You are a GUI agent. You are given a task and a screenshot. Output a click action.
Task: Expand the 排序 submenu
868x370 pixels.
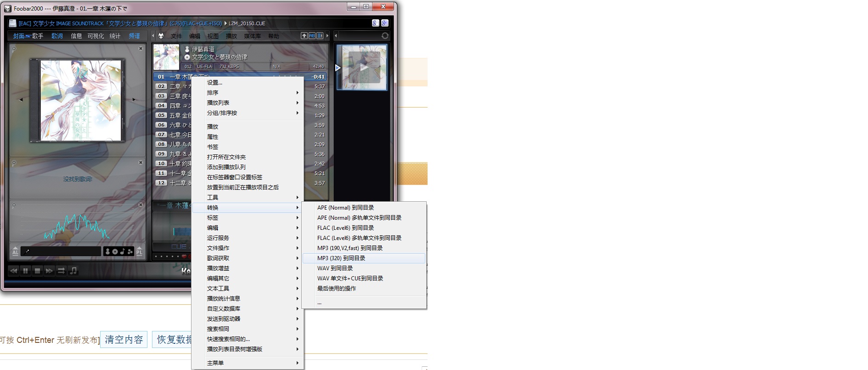[x=248, y=93]
